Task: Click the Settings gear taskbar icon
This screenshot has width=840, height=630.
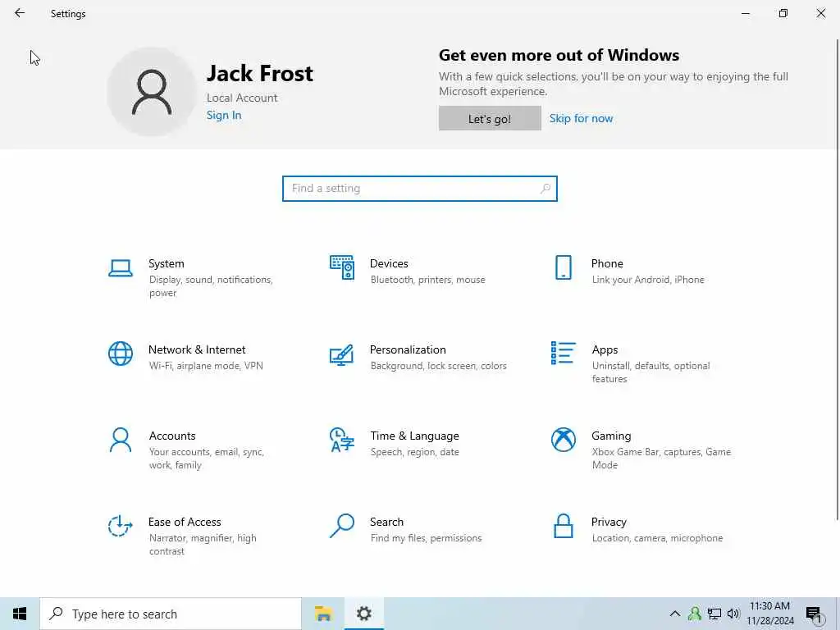Action: (x=363, y=614)
